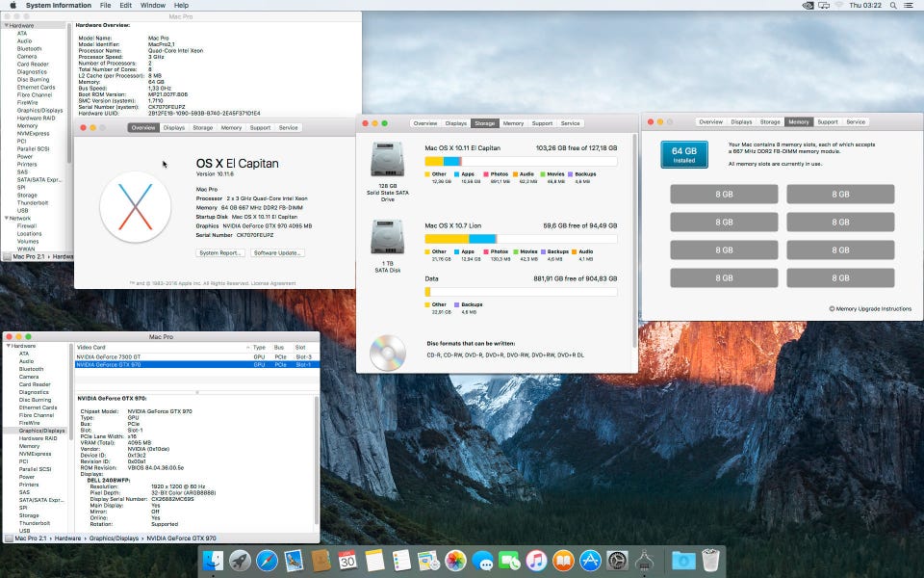The width and height of the screenshot is (924, 578).
Task: Open the Memory Upgrade Instructions link
Action: pyautogui.click(x=873, y=309)
